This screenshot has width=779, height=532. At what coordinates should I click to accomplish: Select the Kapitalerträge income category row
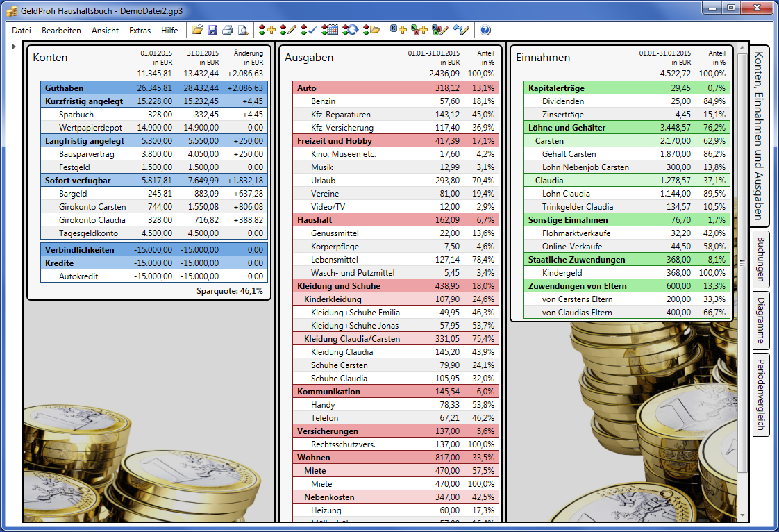[x=627, y=88]
